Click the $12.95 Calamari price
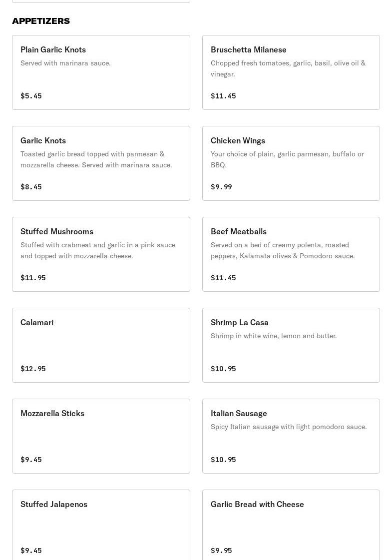Viewport: 392px width, 560px height. coord(33,369)
